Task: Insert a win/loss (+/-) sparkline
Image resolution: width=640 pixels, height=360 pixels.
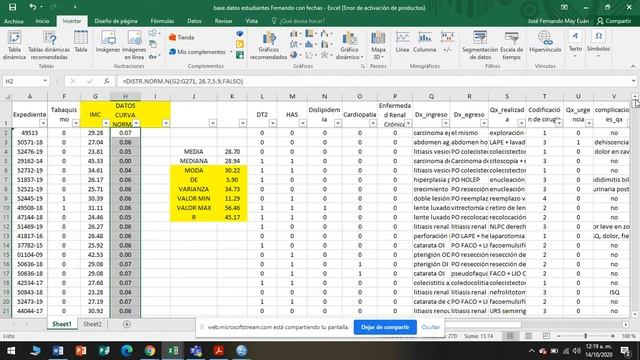Action: coord(447,42)
